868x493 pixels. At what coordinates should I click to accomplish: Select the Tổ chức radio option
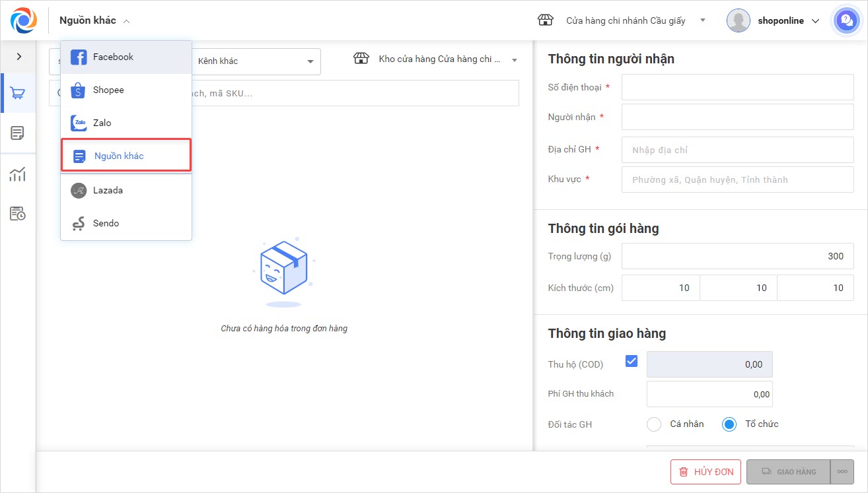(729, 424)
